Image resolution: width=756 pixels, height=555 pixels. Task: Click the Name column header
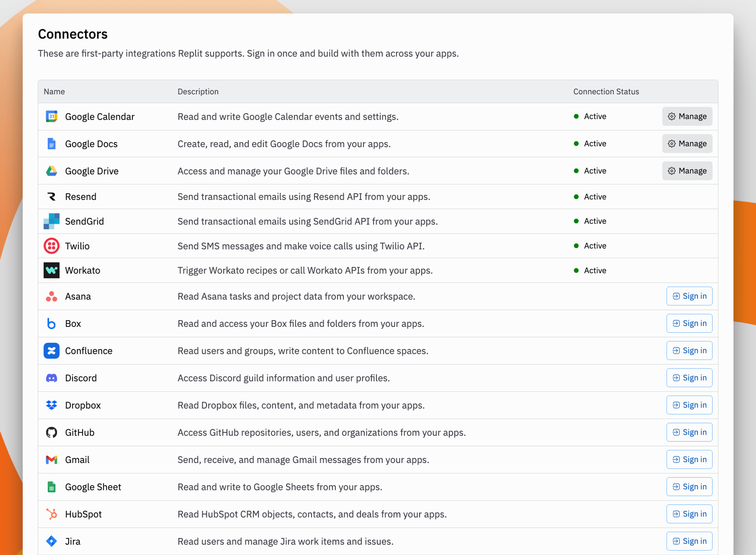click(54, 92)
